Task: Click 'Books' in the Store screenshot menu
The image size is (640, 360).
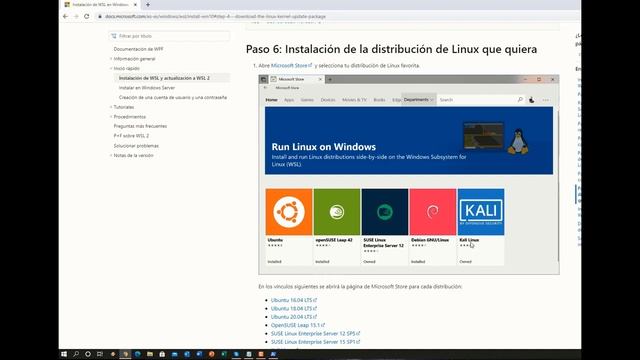Action: [379, 100]
